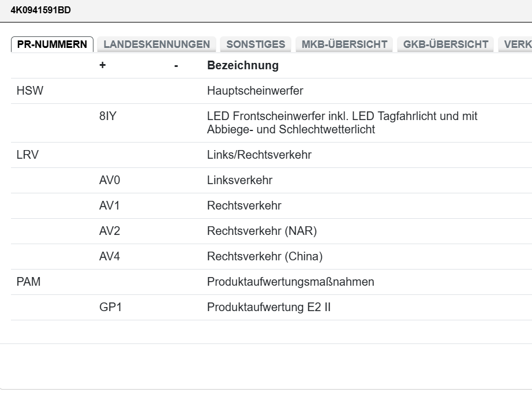532x400 pixels.
Task: Click the PR-NUMMERN tab
Action: pyautogui.click(x=52, y=44)
